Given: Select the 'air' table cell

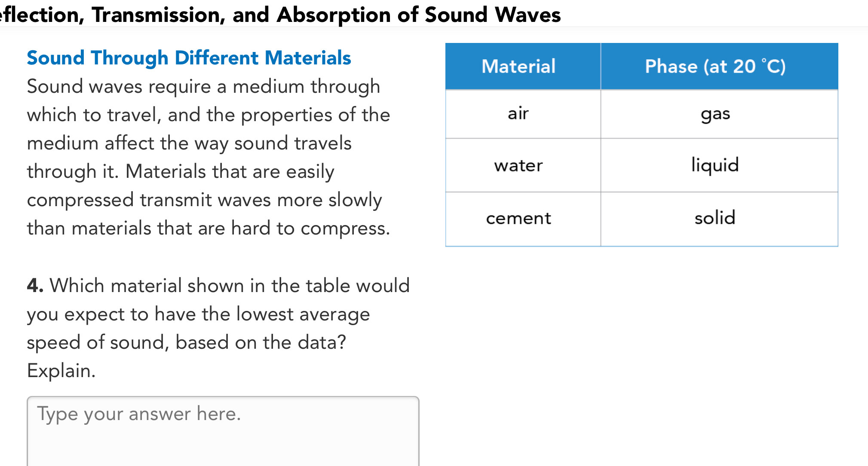Looking at the screenshot, I should pos(518,114).
